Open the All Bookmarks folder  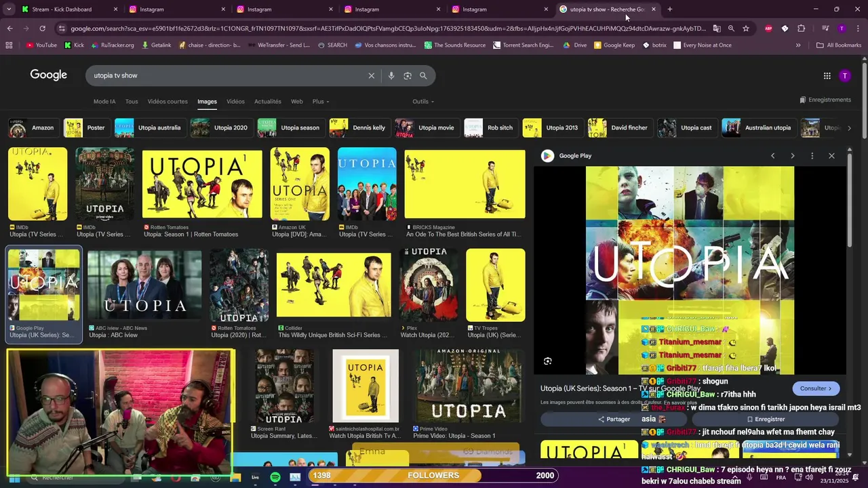tap(839, 45)
